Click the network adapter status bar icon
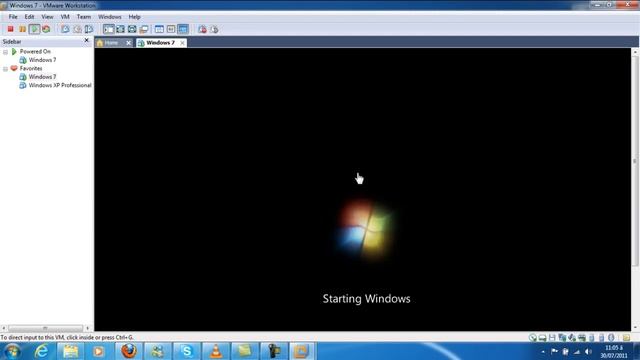The image size is (640, 360). [562, 338]
